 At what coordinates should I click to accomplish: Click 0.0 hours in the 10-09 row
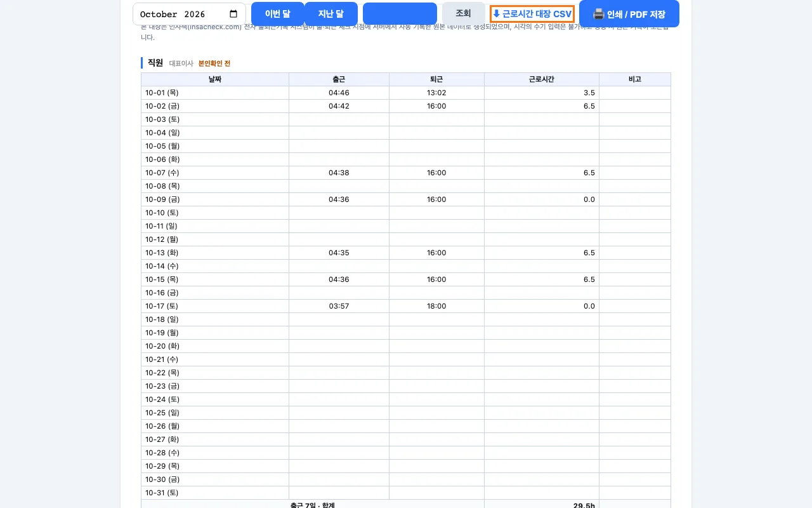coord(589,199)
